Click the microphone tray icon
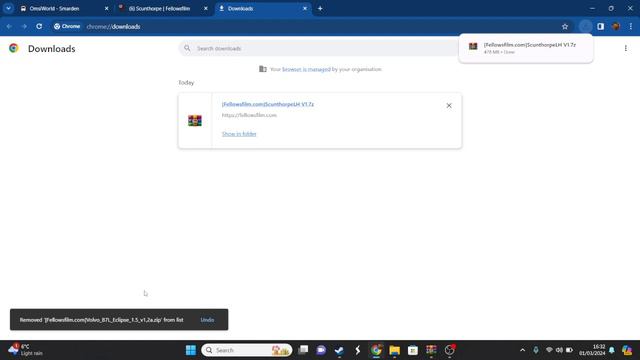Viewport: 640px width, 360px height. [x=536, y=350]
